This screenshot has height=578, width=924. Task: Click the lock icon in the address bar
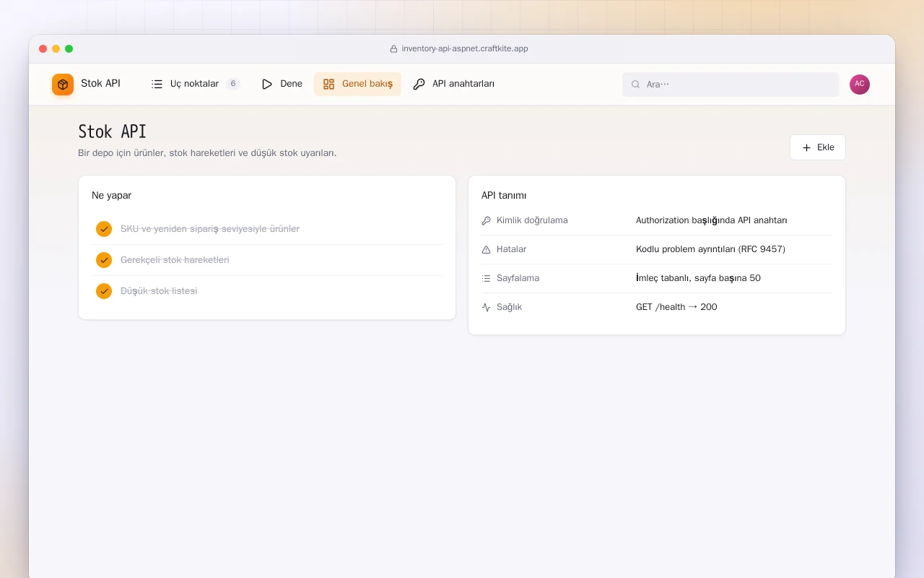393,49
